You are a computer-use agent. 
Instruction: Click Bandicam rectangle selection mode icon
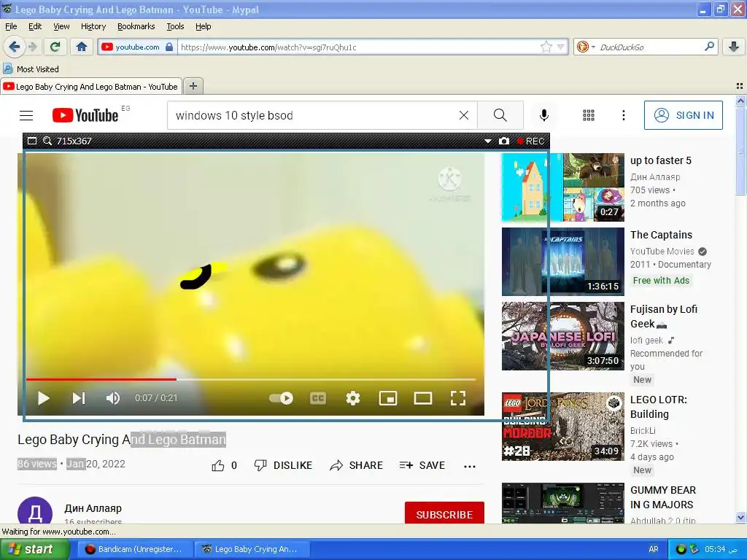coord(32,141)
